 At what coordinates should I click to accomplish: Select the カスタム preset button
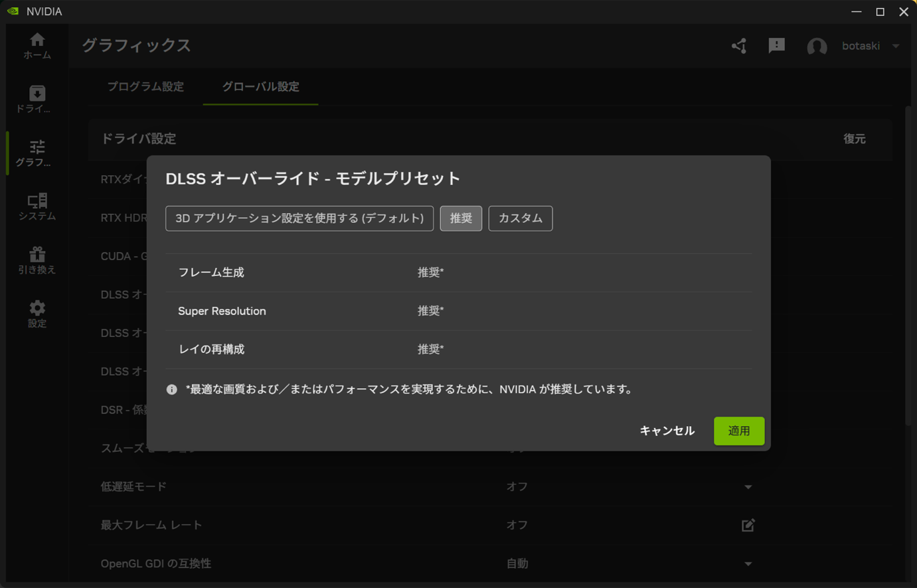[x=521, y=218]
